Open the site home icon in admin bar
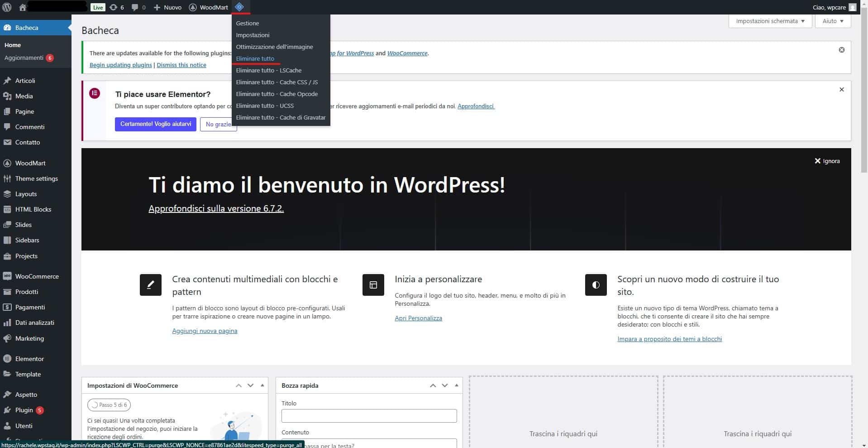 [23, 7]
